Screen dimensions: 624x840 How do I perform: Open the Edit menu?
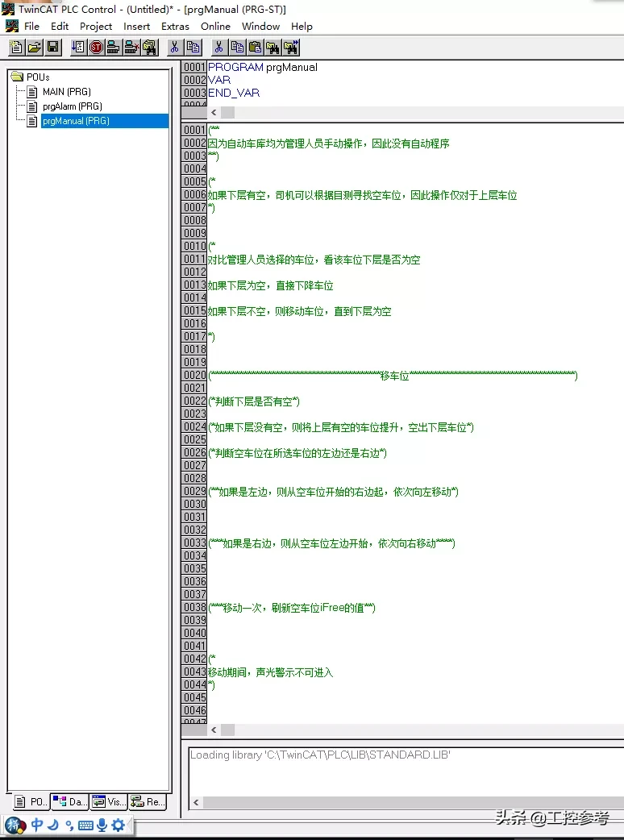pyautogui.click(x=60, y=27)
